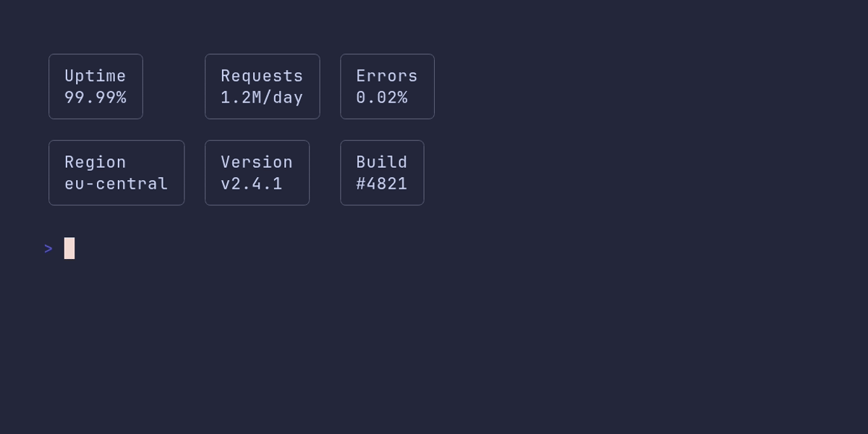This screenshot has height=434, width=868.
Task: Click the 'Version' label text
Action: click(257, 162)
